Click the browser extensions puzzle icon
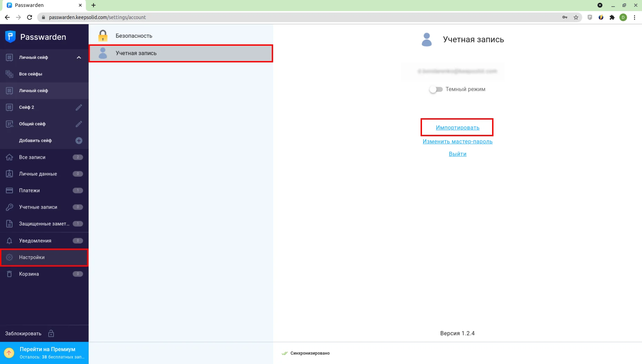The image size is (642, 364). pos(612,17)
